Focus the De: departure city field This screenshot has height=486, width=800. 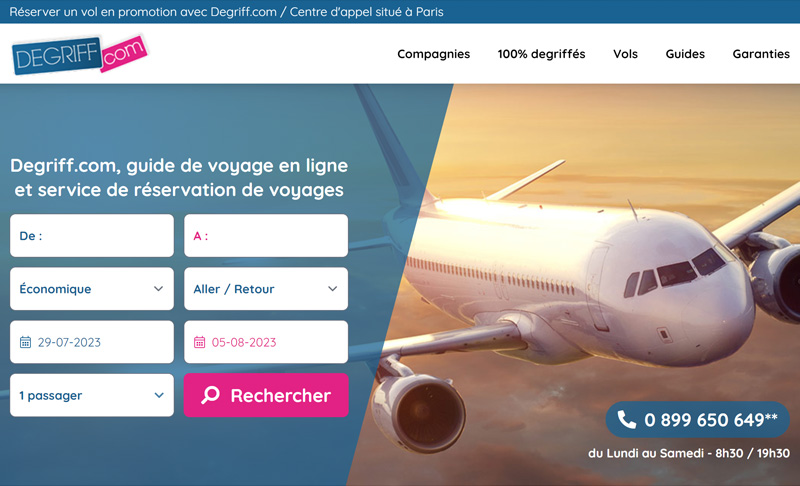pos(92,236)
